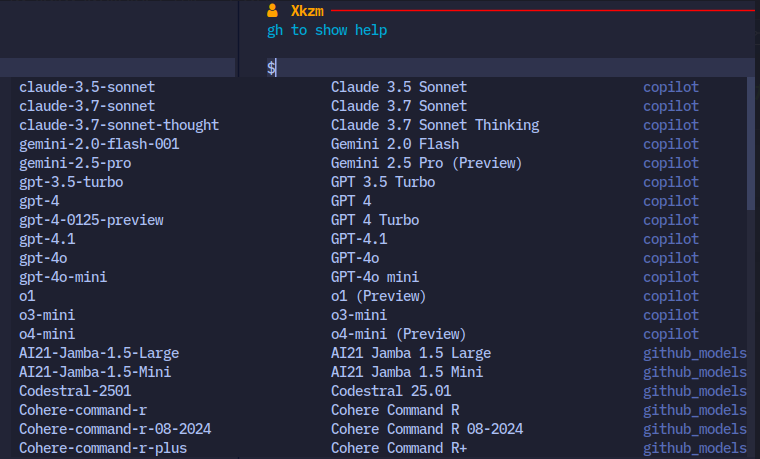Pick the gpt-4.1 completion entry
Screen dimensions: 760x459
tap(47, 239)
